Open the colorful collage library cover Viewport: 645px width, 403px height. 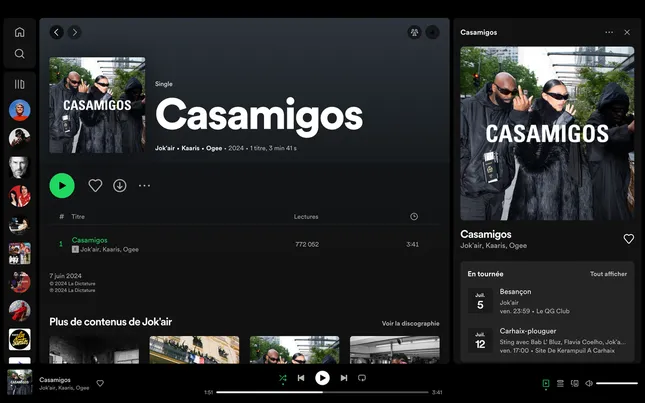[x=19, y=253]
